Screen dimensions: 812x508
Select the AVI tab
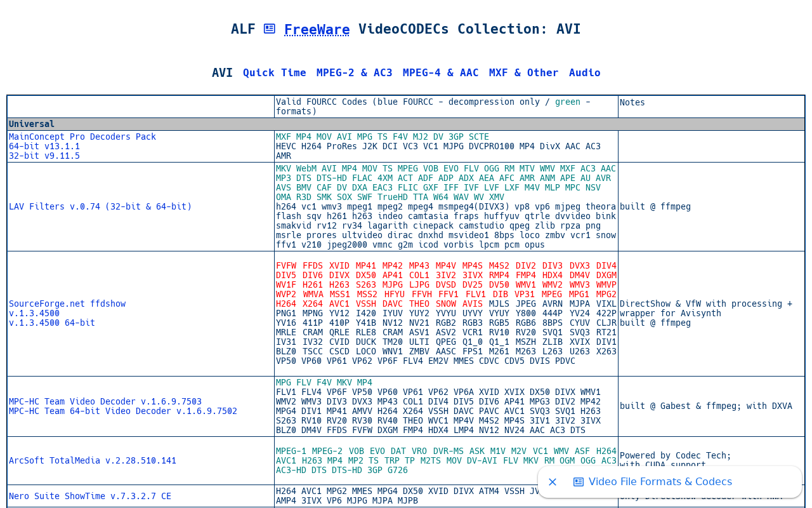(222, 72)
